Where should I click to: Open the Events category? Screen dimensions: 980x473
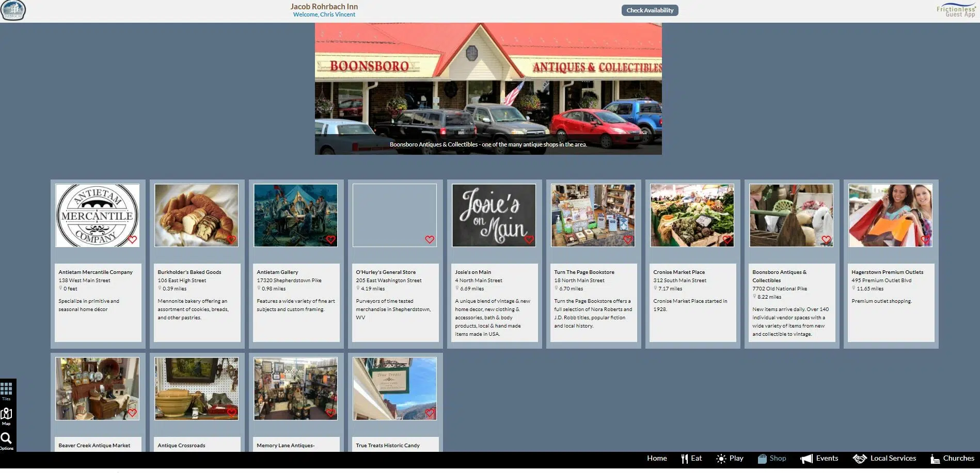coord(819,459)
